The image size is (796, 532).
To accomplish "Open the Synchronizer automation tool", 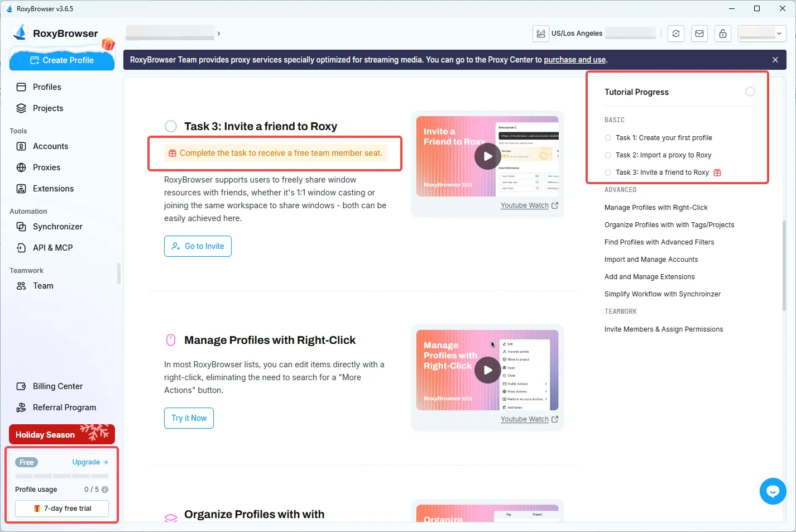I will 56,226.
